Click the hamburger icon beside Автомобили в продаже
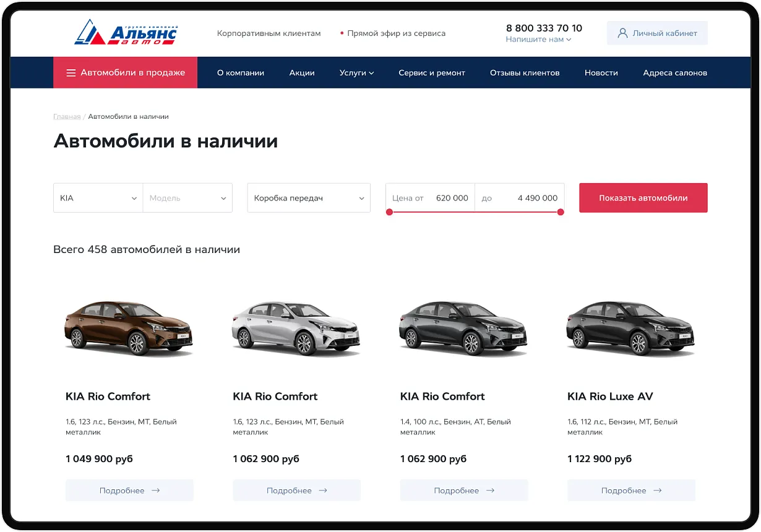Image resolution: width=761 pixels, height=532 pixels. [71, 73]
